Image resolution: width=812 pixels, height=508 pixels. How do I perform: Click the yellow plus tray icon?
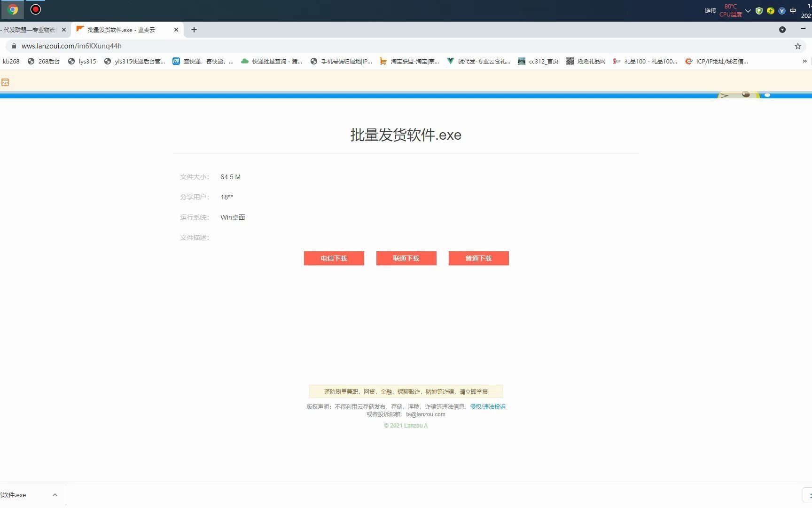click(770, 10)
